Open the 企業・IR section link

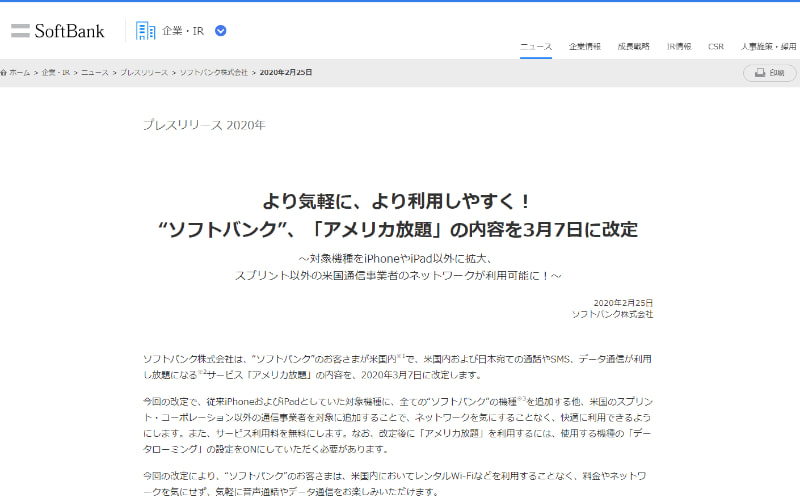click(183, 31)
